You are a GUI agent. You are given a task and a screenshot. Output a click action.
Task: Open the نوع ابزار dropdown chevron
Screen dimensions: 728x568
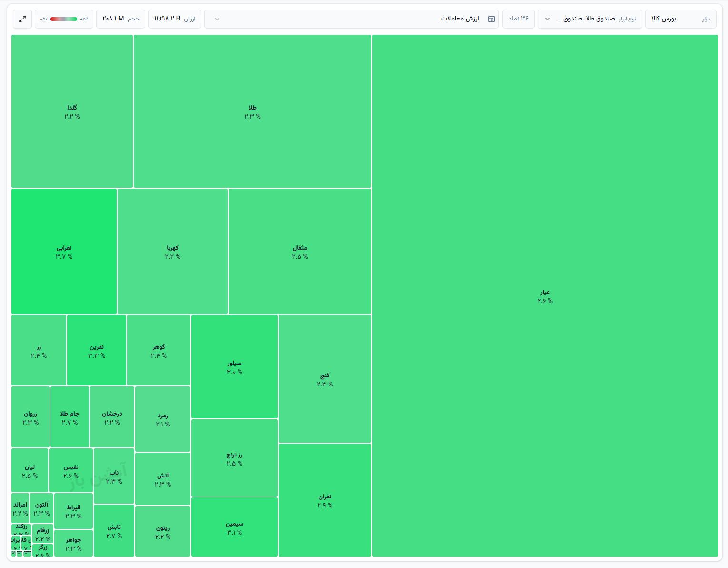click(x=548, y=19)
